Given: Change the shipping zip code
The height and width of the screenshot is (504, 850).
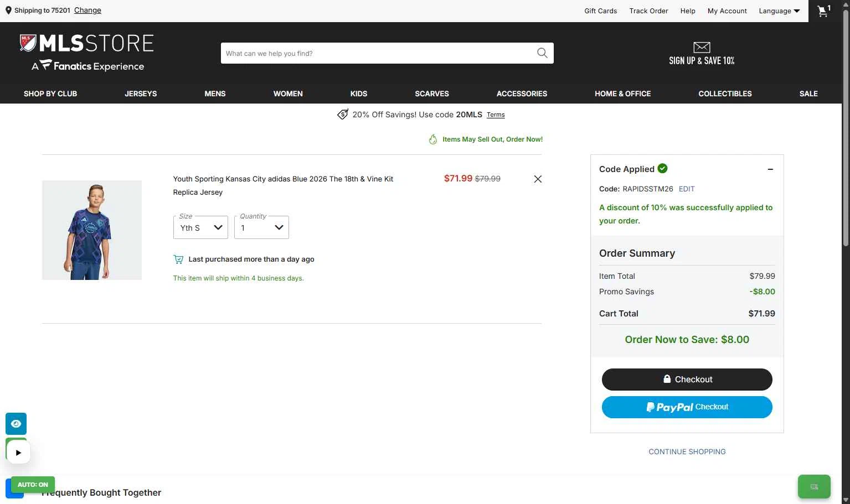Looking at the screenshot, I should pyautogui.click(x=87, y=11).
